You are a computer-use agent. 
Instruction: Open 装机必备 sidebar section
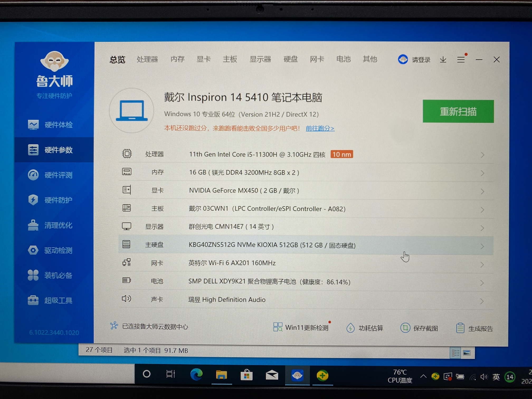[58, 275]
